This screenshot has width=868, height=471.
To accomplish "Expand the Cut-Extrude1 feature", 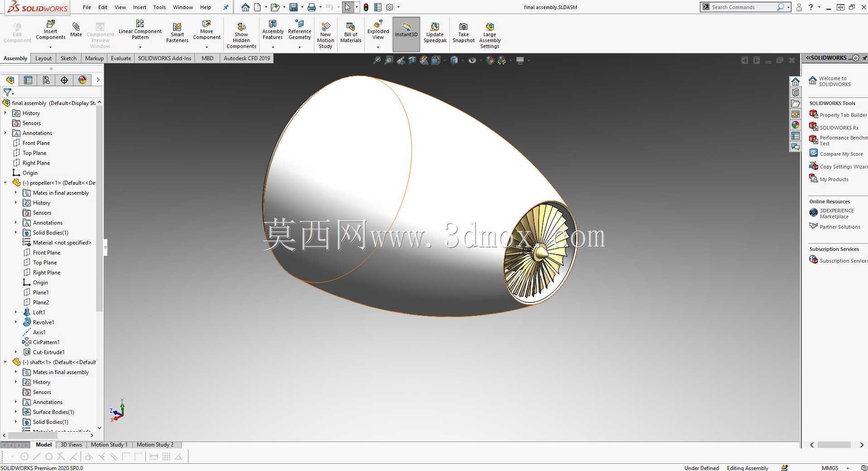I will coord(16,352).
